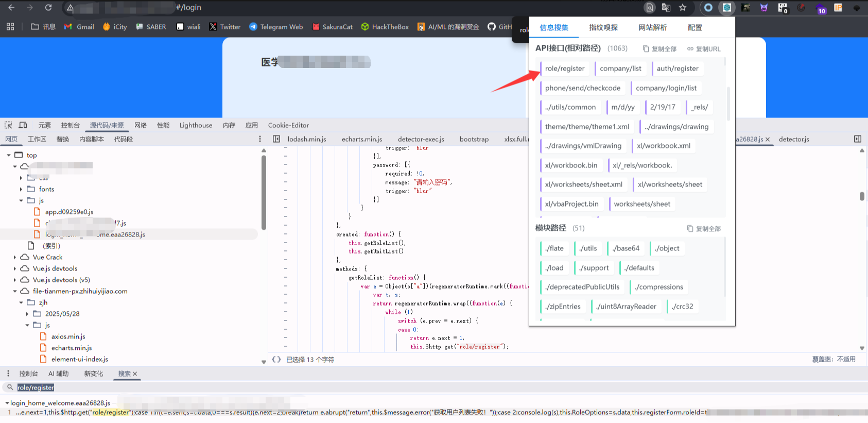The width and height of the screenshot is (868, 423).
Task: Open the drawer three-dot menu
Action: (8, 374)
